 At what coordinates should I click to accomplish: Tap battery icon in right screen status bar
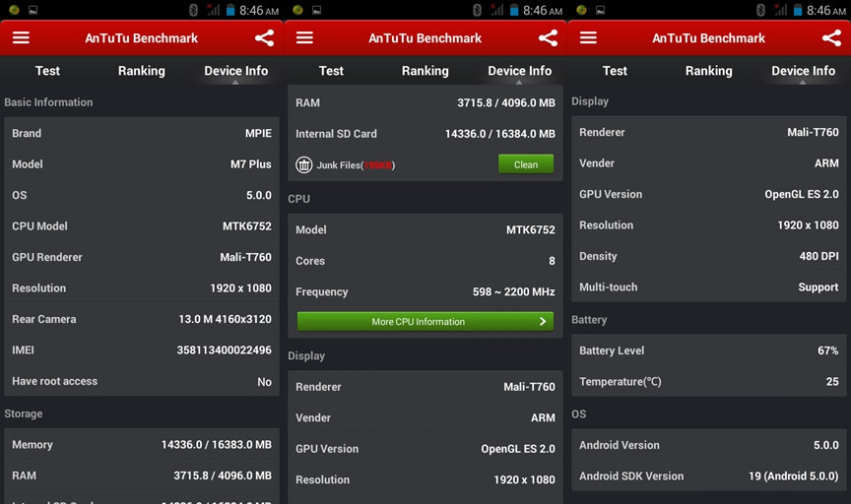(797, 10)
